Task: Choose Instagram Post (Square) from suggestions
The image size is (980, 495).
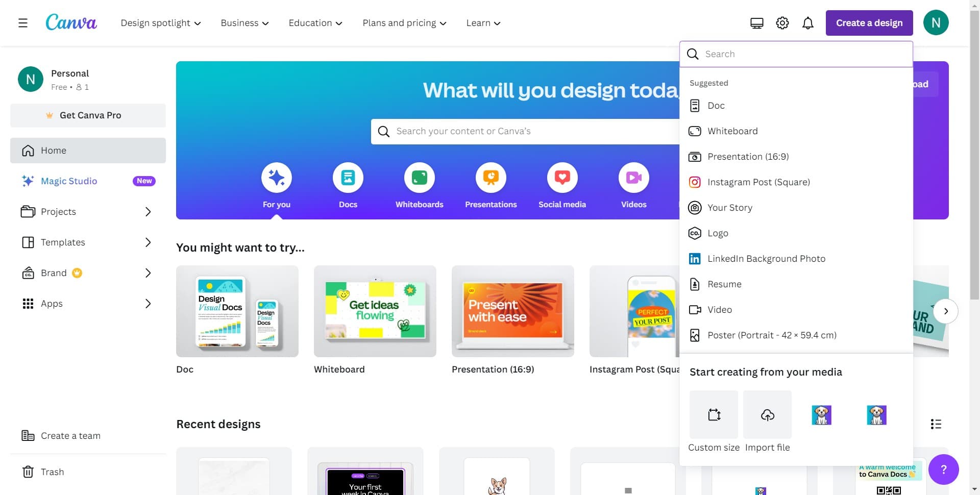Action: coord(758,182)
